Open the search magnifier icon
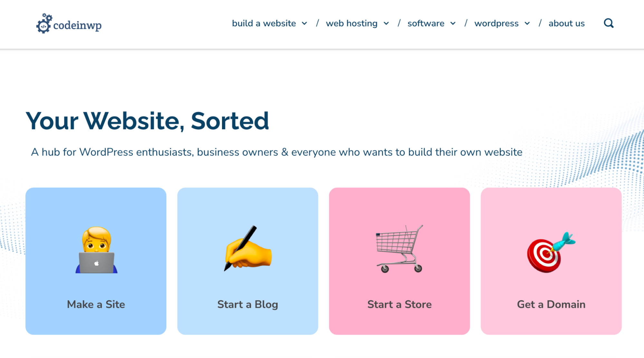 608,23
